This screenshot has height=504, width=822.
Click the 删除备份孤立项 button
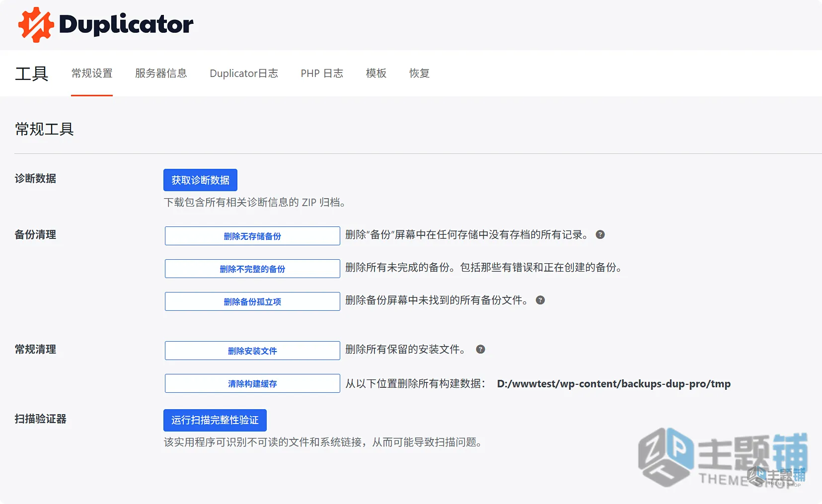[x=252, y=301]
